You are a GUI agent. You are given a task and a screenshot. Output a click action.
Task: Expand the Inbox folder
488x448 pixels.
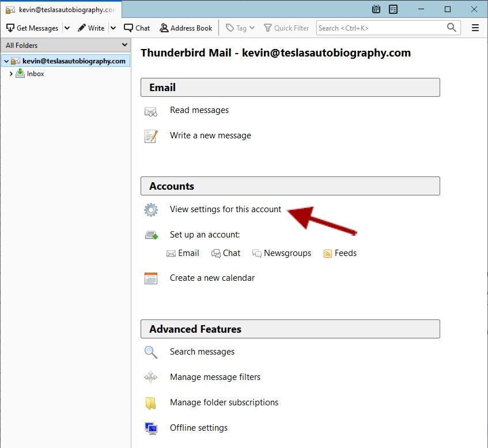pyautogui.click(x=11, y=74)
